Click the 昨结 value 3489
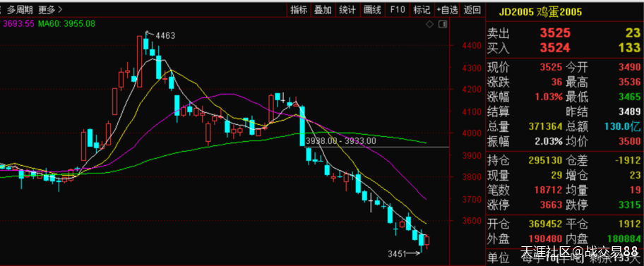 631,111
